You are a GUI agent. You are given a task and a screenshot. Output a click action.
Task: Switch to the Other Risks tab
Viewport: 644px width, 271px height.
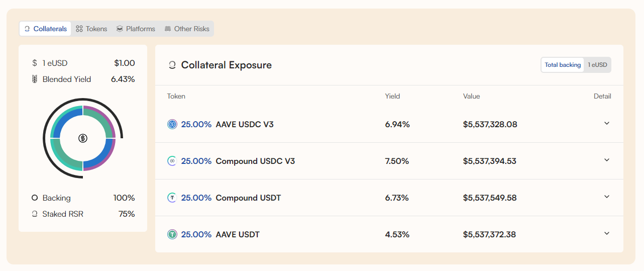[187, 29]
